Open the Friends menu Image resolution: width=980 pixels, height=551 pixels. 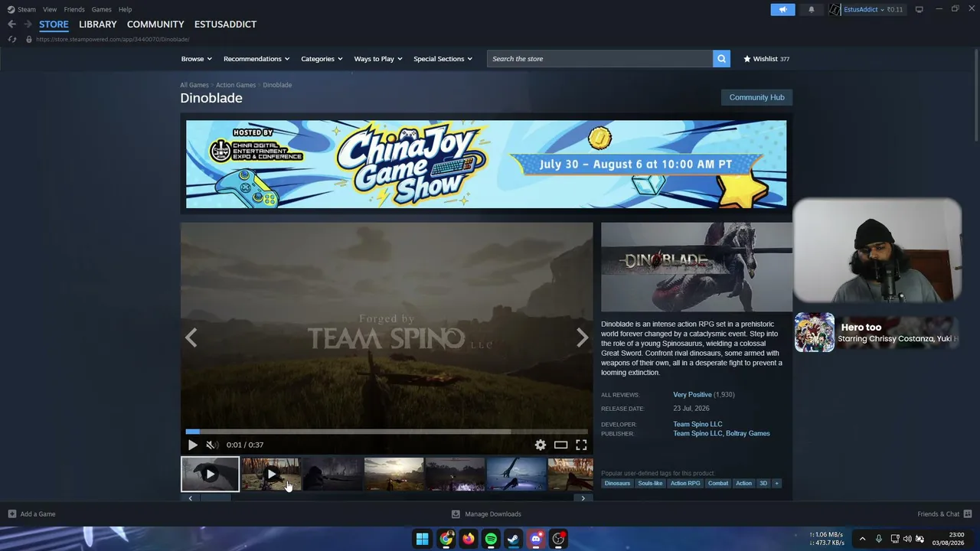pyautogui.click(x=74, y=9)
